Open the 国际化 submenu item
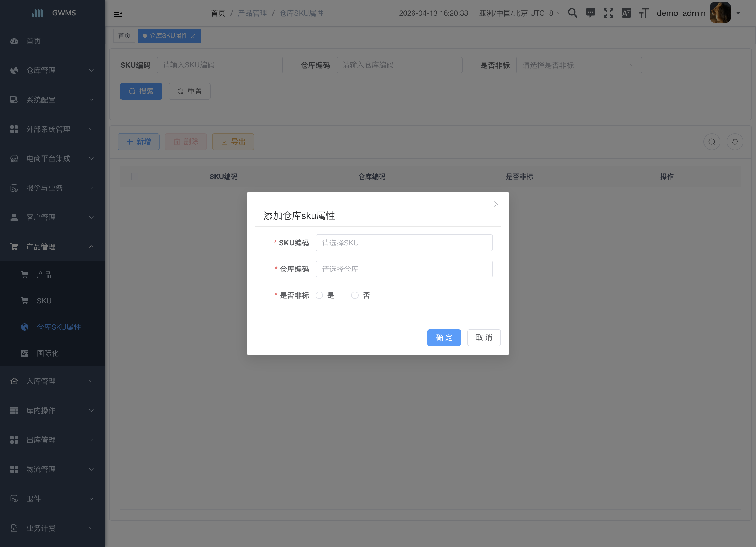This screenshot has width=756, height=547. [x=52, y=353]
